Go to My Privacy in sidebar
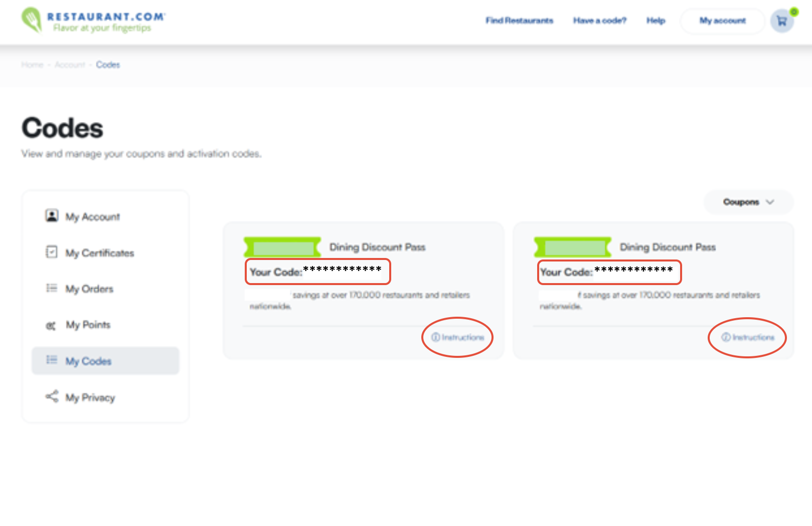Image resolution: width=812 pixels, height=526 pixels. (90, 398)
